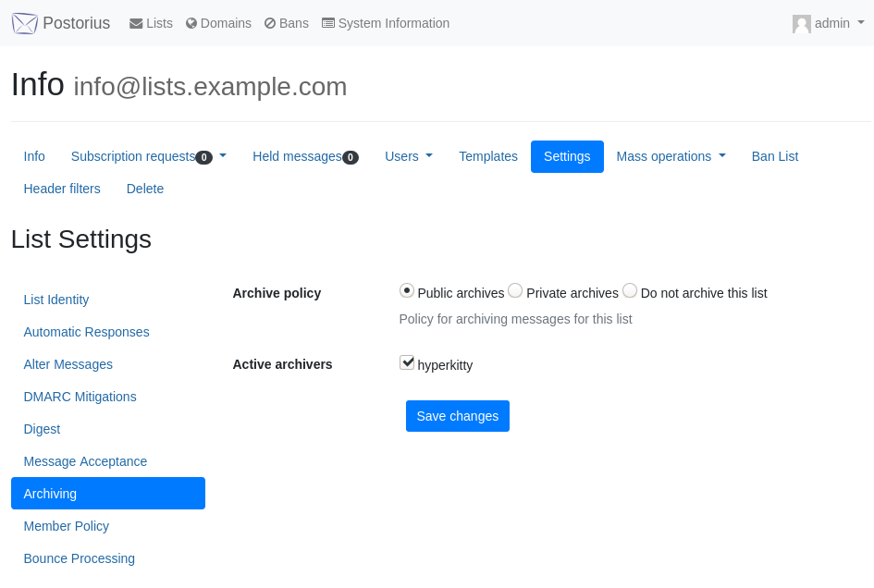Viewport: 874px width, 588px height.
Task: Select the Public archives radio button
Action: (x=407, y=291)
